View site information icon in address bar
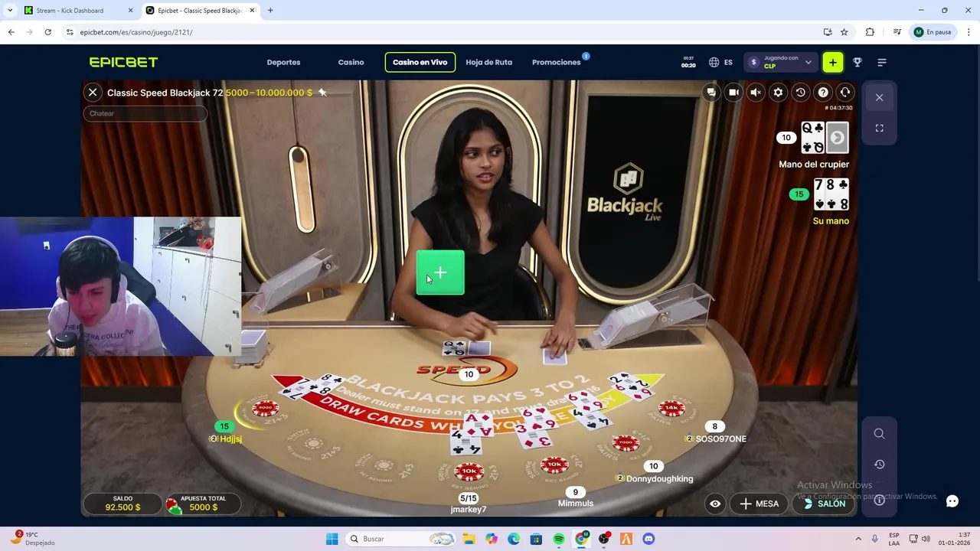This screenshot has height=551, width=980. pos(70,32)
